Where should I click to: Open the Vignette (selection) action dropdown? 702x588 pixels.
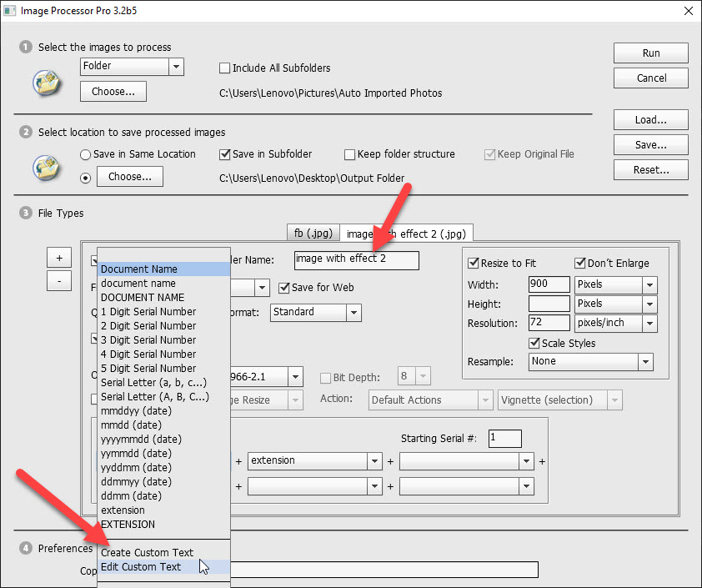pos(559,400)
